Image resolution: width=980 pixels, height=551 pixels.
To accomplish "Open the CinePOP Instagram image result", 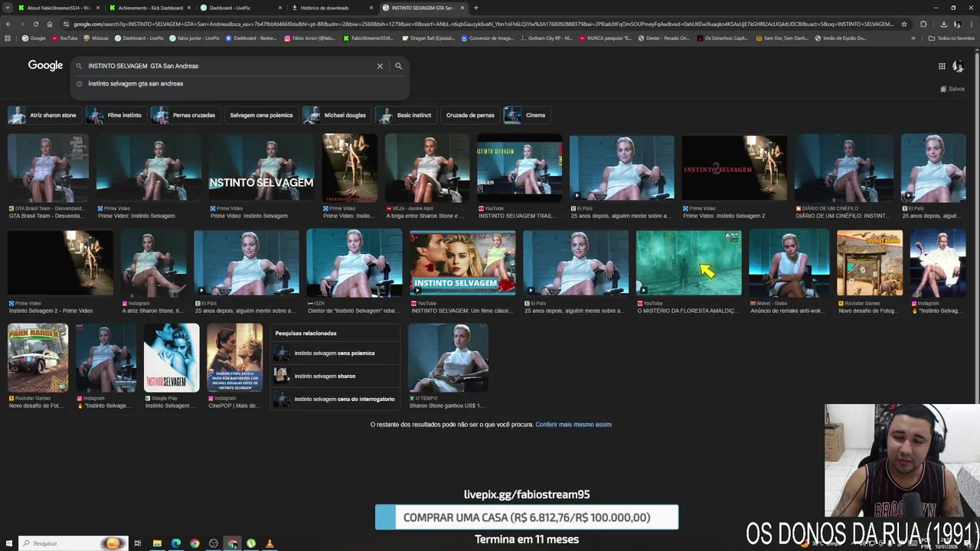I will click(235, 357).
